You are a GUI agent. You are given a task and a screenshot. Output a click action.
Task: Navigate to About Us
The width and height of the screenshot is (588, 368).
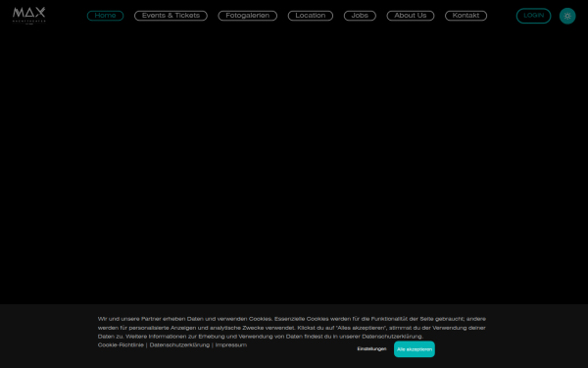(x=411, y=16)
